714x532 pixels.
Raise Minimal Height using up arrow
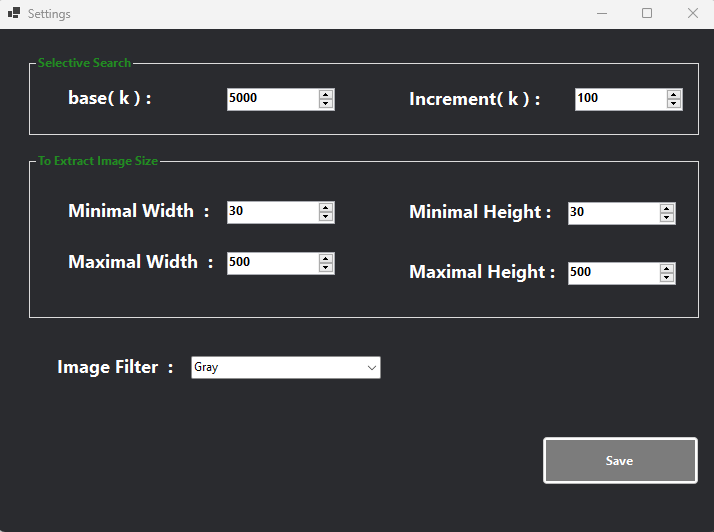[667, 208]
